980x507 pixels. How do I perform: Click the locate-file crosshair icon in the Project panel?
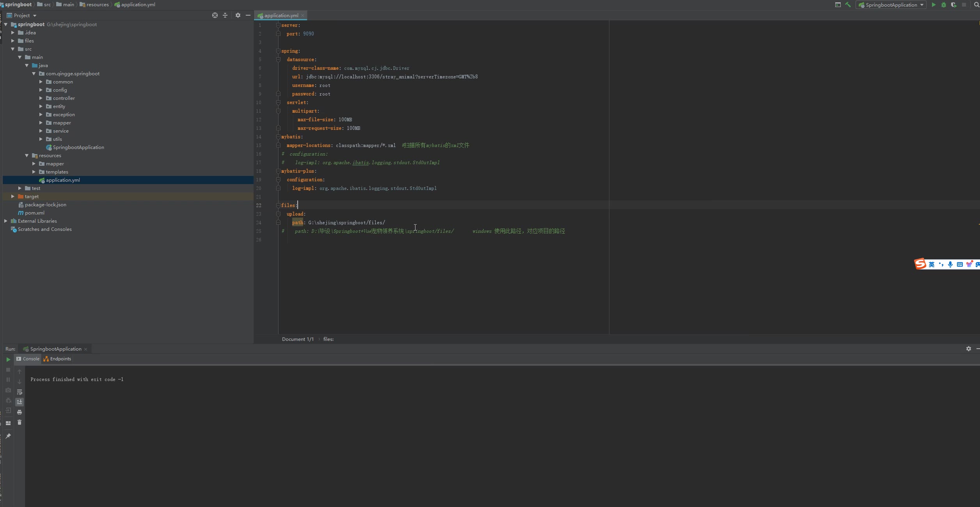point(215,15)
